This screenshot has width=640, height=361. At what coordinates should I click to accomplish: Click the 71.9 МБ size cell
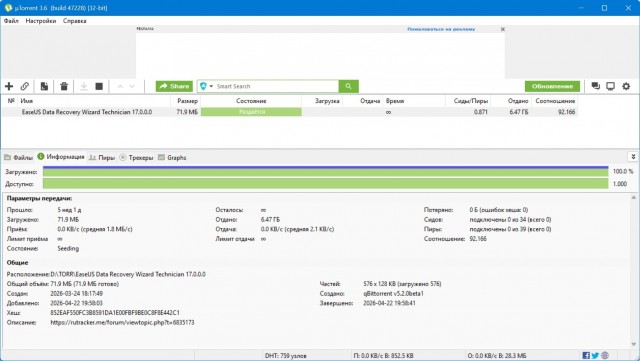coord(187,112)
